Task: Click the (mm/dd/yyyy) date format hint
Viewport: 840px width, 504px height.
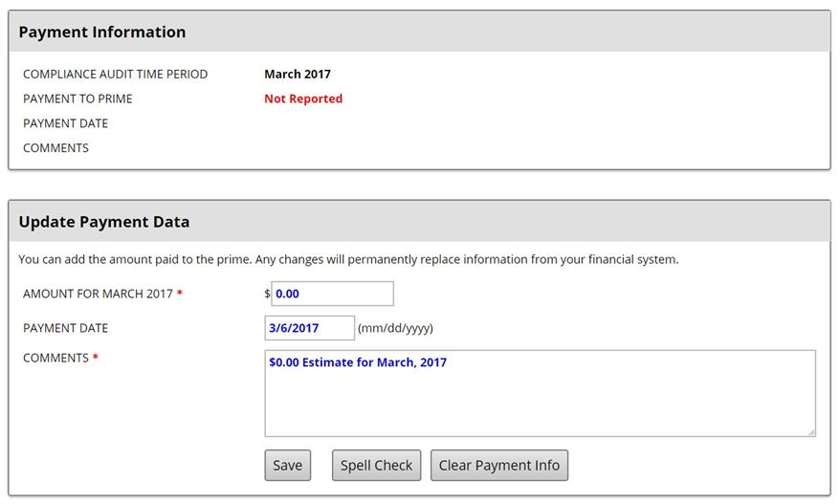Action: pyautogui.click(x=395, y=328)
